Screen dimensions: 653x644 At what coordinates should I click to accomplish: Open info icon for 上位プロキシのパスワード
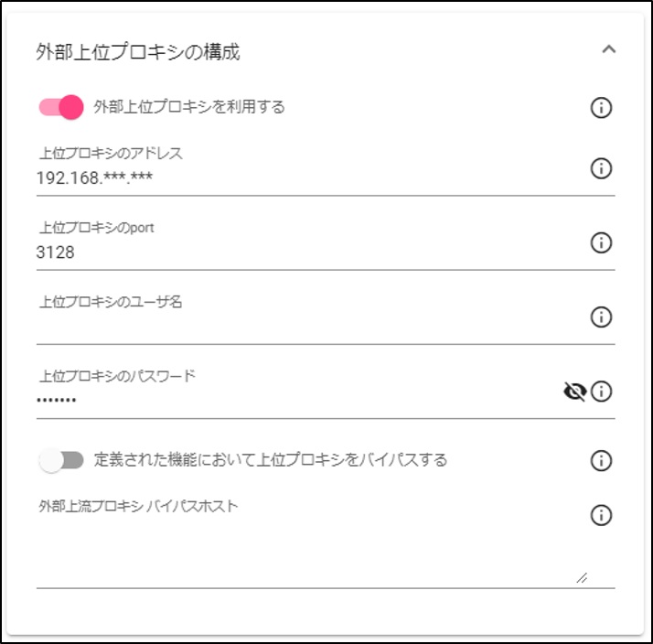click(x=601, y=392)
